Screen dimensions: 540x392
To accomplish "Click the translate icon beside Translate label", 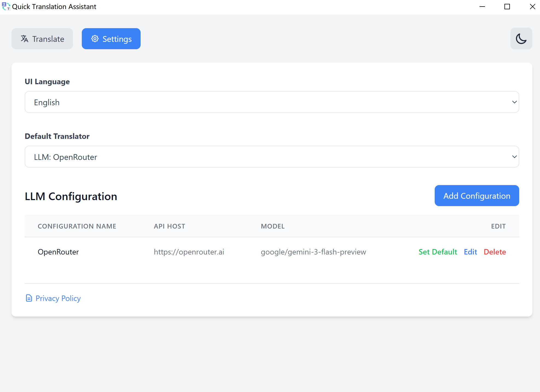I will [x=24, y=39].
